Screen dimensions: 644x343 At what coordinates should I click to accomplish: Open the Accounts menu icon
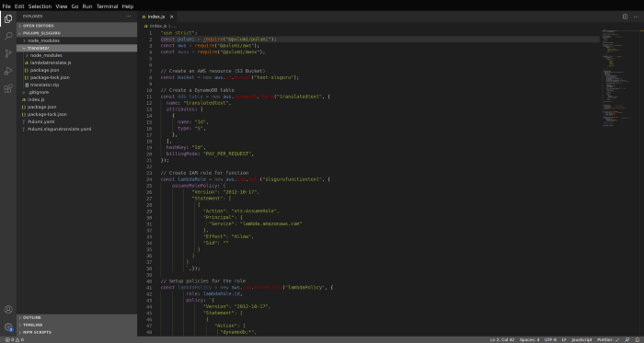(7, 310)
